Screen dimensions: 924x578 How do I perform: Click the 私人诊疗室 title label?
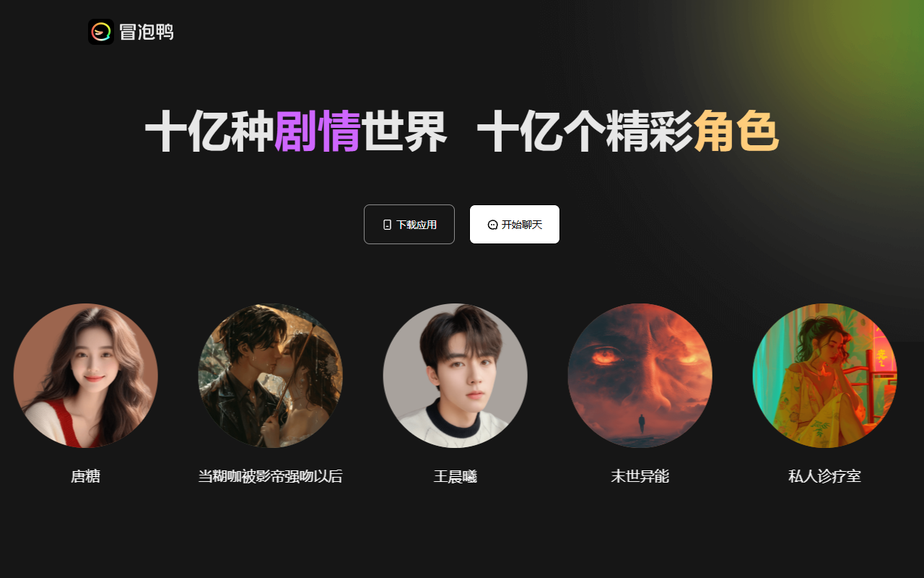[x=825, y=476]
